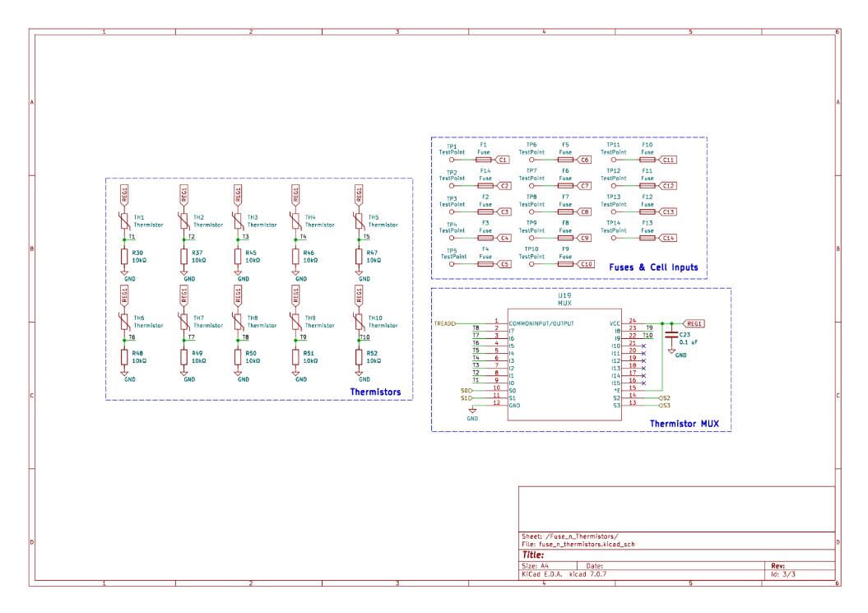Select the TH6 thermistor symbol
The width and height of the screenshot is (868, 613).
pyautogui.click(x=124, y=322)
